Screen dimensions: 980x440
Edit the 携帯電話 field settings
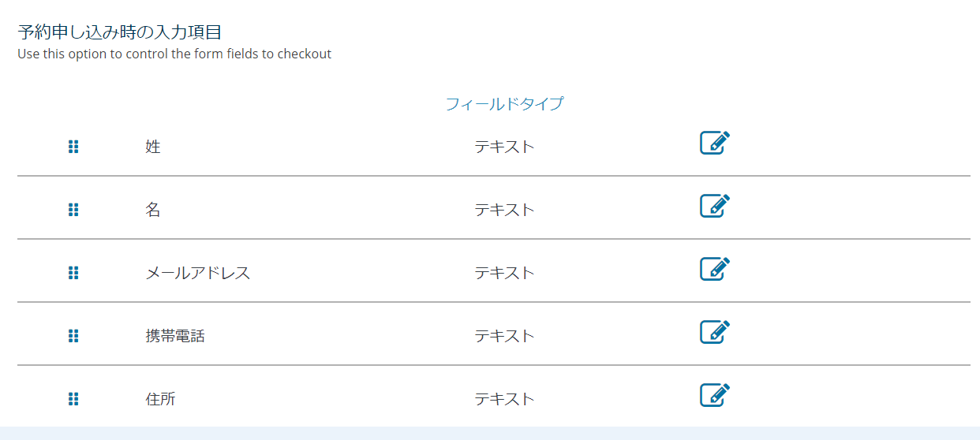(715, 332)
